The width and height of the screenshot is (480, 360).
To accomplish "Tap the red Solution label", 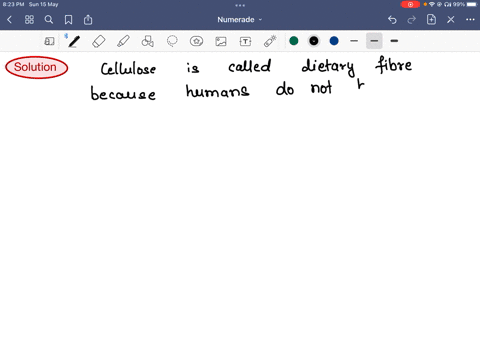I will 37,67.
